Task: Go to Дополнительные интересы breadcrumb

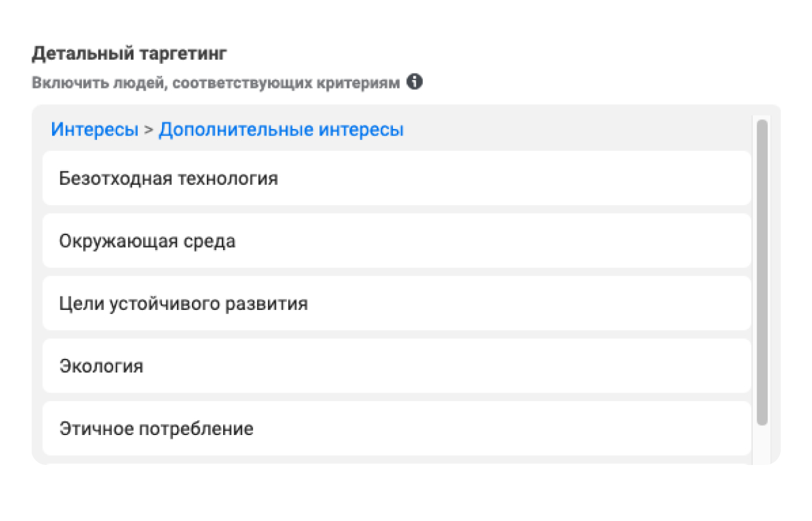Action: (x=281, y=130)
